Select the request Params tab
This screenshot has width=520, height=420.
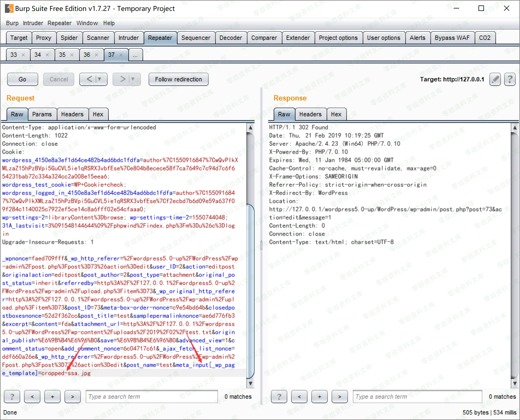(x=42, y=114)
